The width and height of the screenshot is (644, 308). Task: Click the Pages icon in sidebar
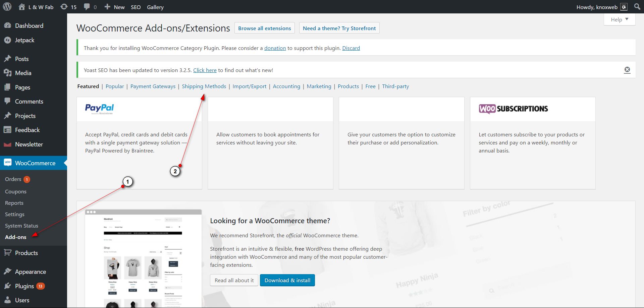8,87
